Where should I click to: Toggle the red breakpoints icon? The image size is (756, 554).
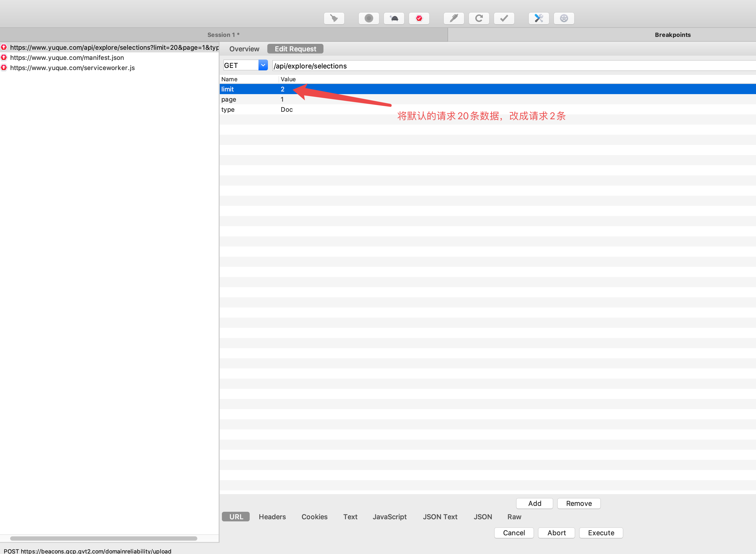coord(419,18)
